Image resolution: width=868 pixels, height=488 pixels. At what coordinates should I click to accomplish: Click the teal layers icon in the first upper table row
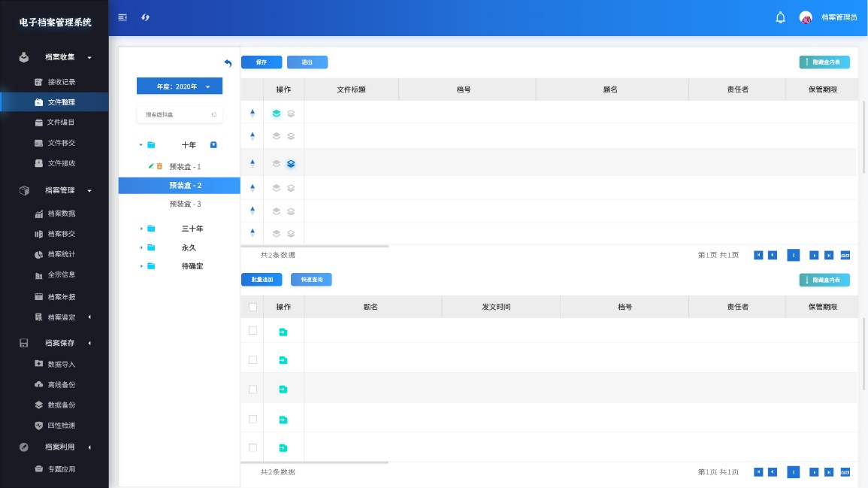click(x=277, y=114)
